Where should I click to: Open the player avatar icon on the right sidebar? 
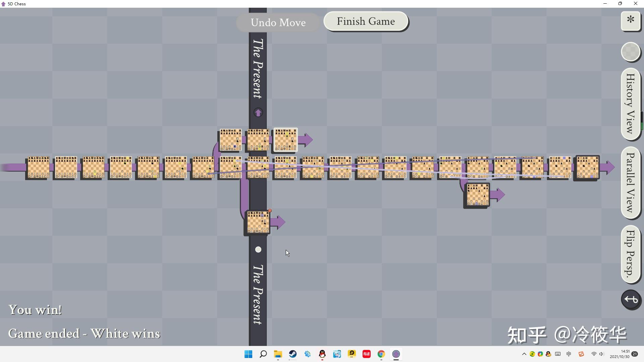click(x=631, y=52)
